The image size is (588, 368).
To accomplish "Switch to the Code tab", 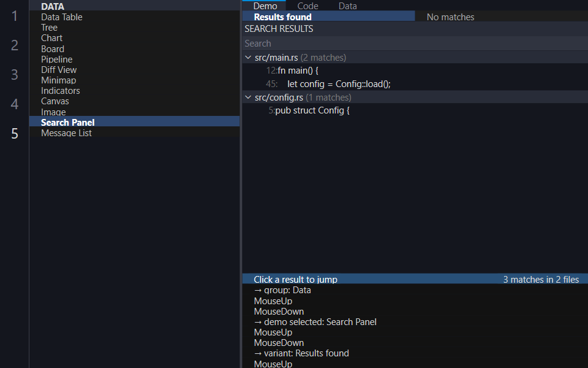I will [307, 6].
